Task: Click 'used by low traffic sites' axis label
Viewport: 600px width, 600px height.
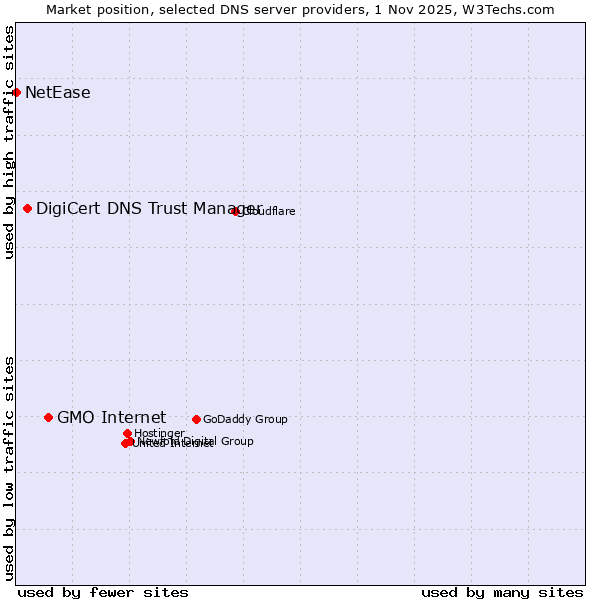Action: click(9, 467)
